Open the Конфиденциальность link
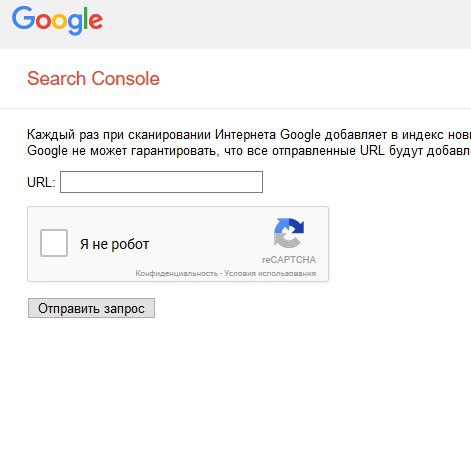This screenshot has height=465, width=471. point(176,273)
